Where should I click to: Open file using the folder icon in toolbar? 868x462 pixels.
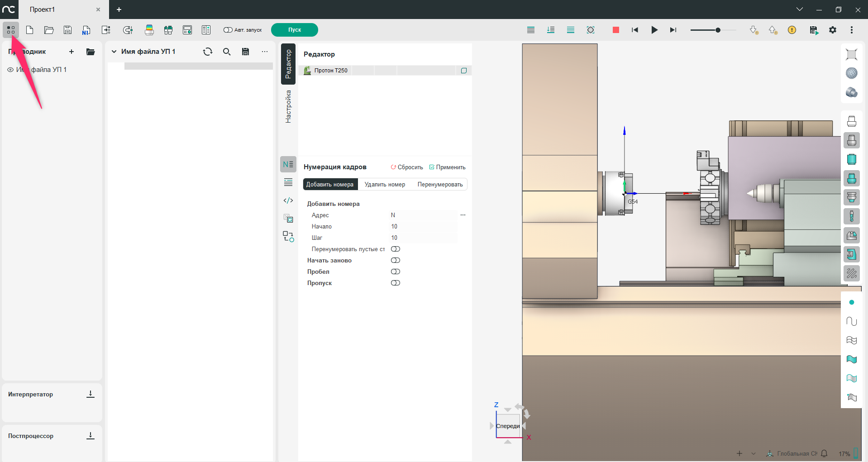[x=49, y=30]
